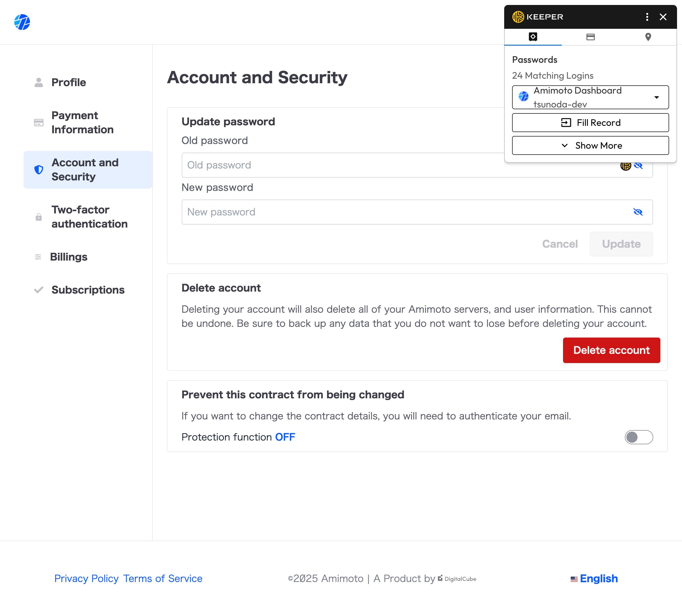This screenshot has height=616, width=682.
Task: Switch to Keeper addresses tab
Action: click(x=648, y=37)
